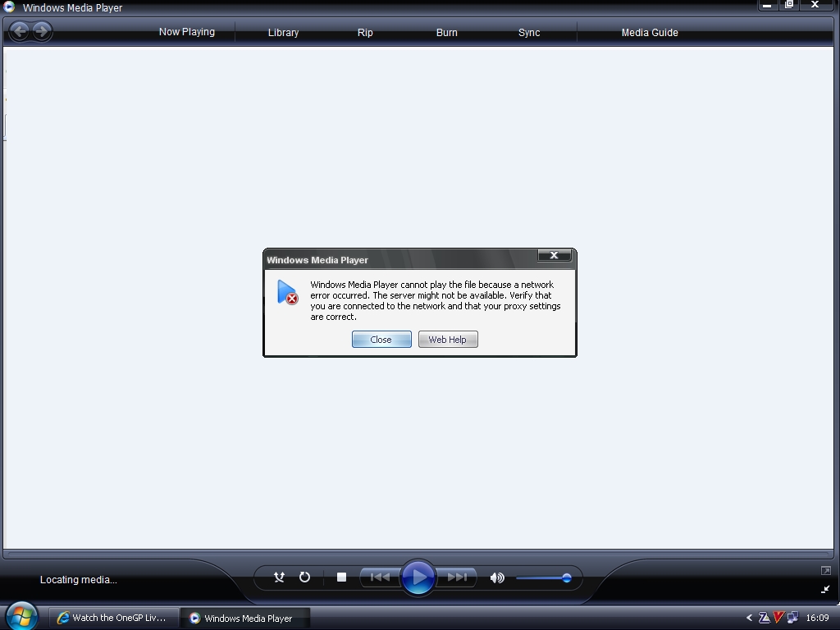Screen dimensions: 840x630
Task: Open the ZoneAlarm tray icon
Action: 765,618
